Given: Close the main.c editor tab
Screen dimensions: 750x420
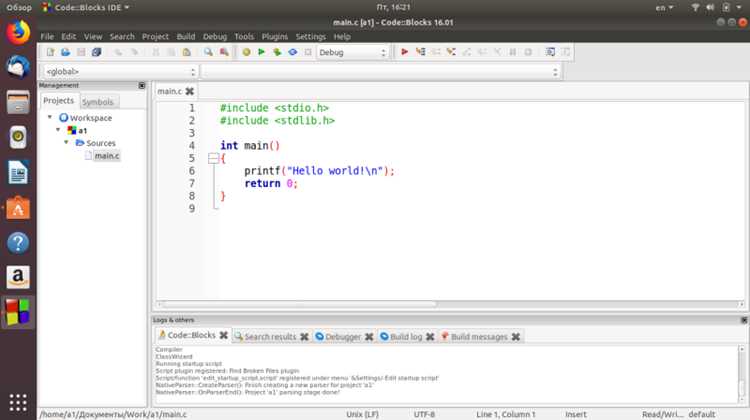Looking at the screenshot, I should point(189,91).
